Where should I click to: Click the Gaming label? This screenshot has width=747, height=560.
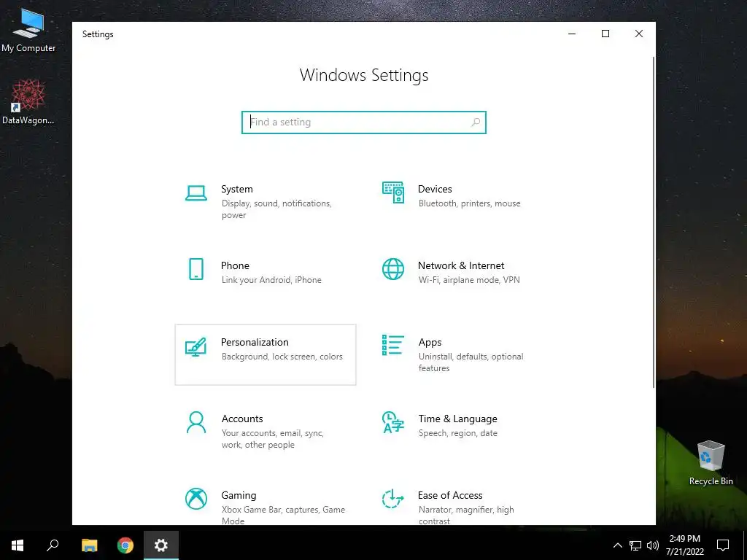click(239, 496)
